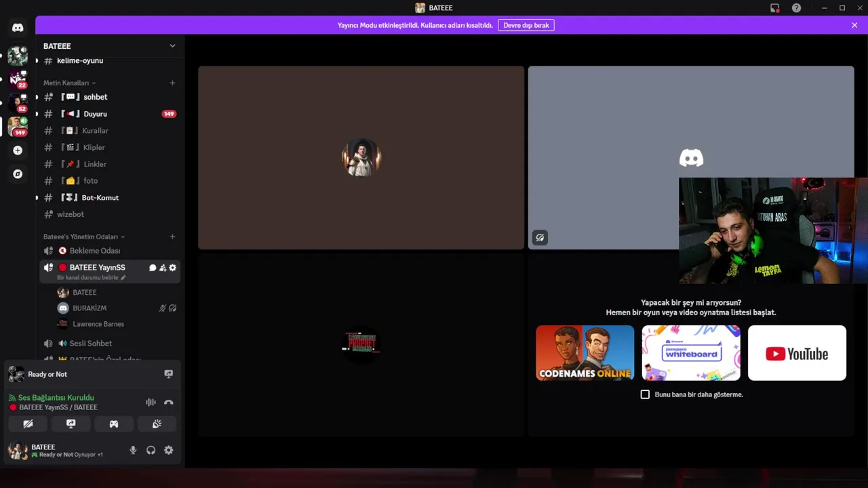
Task: Share your screen button in voice panel
Action: pyautogui.click(x=71, y=424)
